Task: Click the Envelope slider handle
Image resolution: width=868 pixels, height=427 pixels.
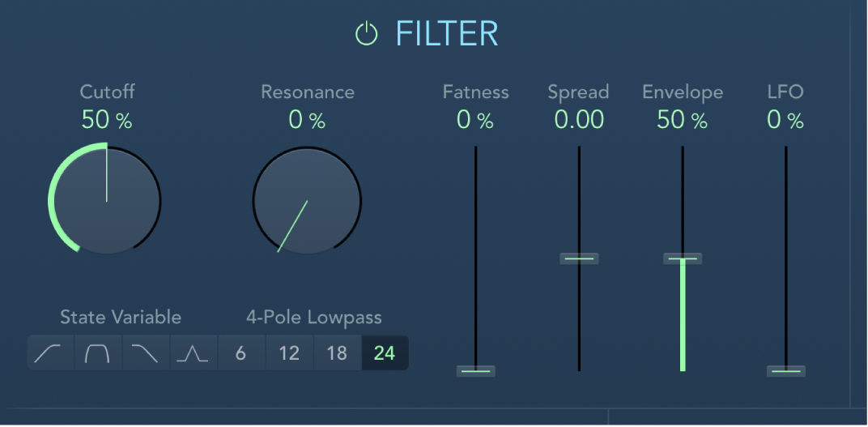Action: click(683, 258)
